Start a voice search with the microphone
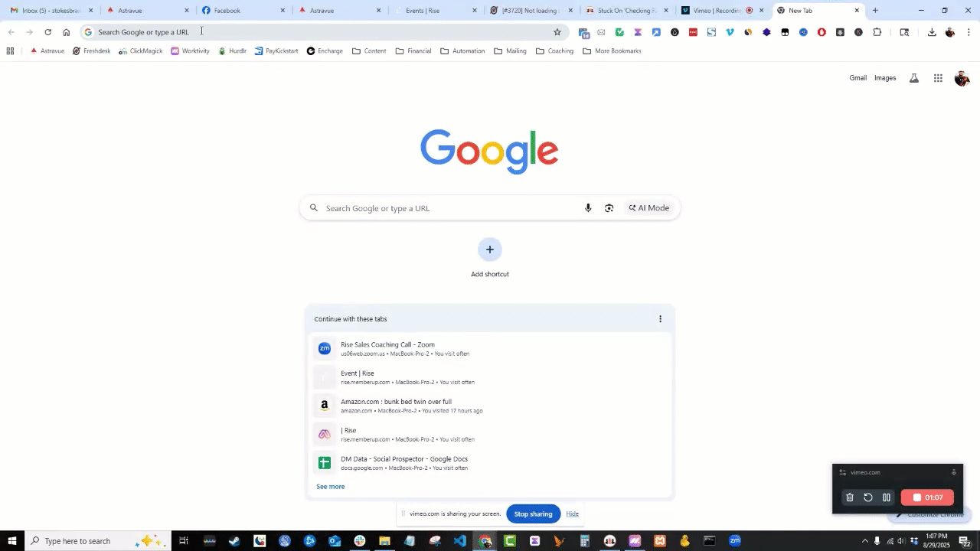This screenshot has width=980, height=551. pyautogui.click(x=588, y=208)
